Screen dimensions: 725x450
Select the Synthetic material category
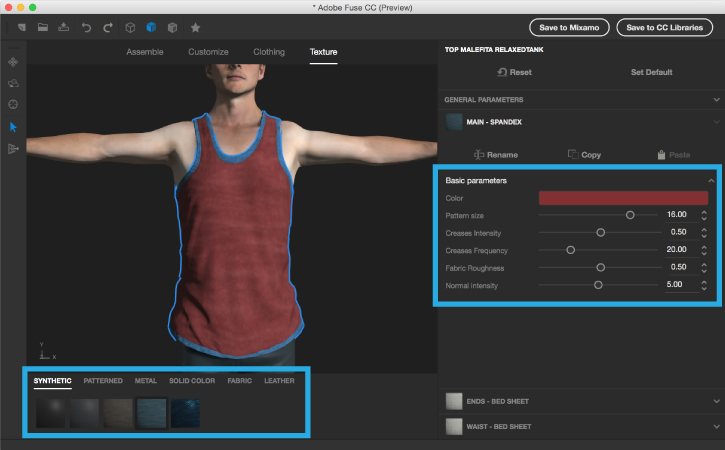click(x=53, y=381)
